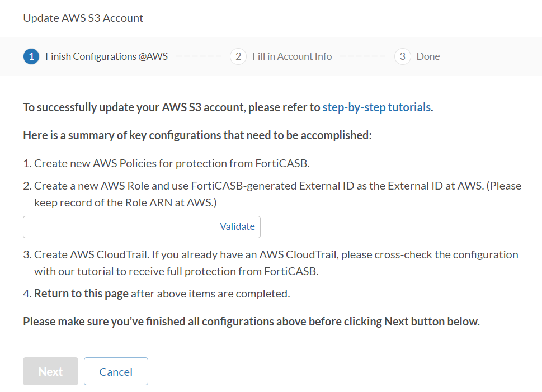Click the Finish Configurations @AWS step label
The height and width of the screenshot is (392, 542).
click(107, 56)
